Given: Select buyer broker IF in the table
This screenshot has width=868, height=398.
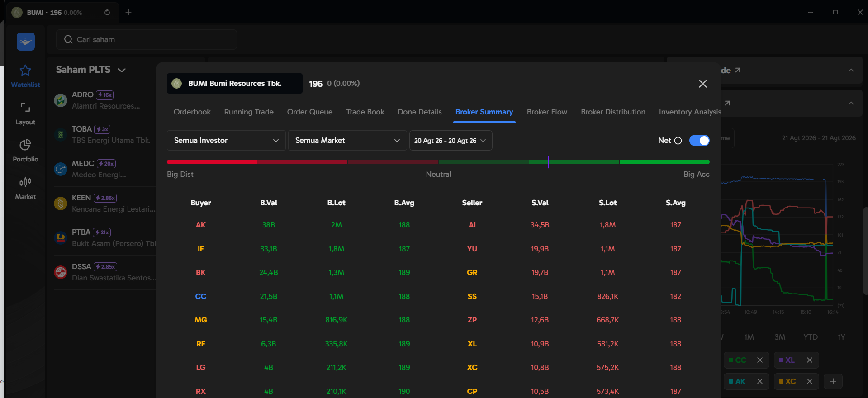Looking at the screenshot, I should pyautogui.click(x=201, y=249).
